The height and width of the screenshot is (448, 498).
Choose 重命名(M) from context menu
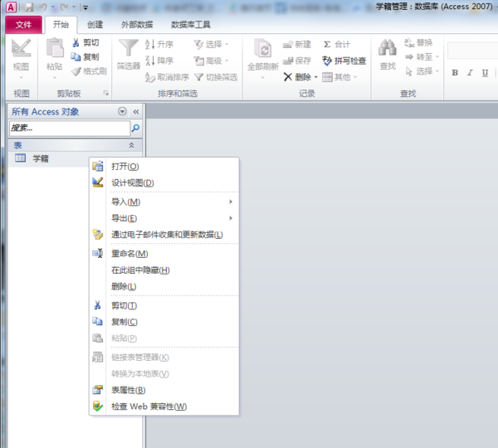(x=164, y=254)
